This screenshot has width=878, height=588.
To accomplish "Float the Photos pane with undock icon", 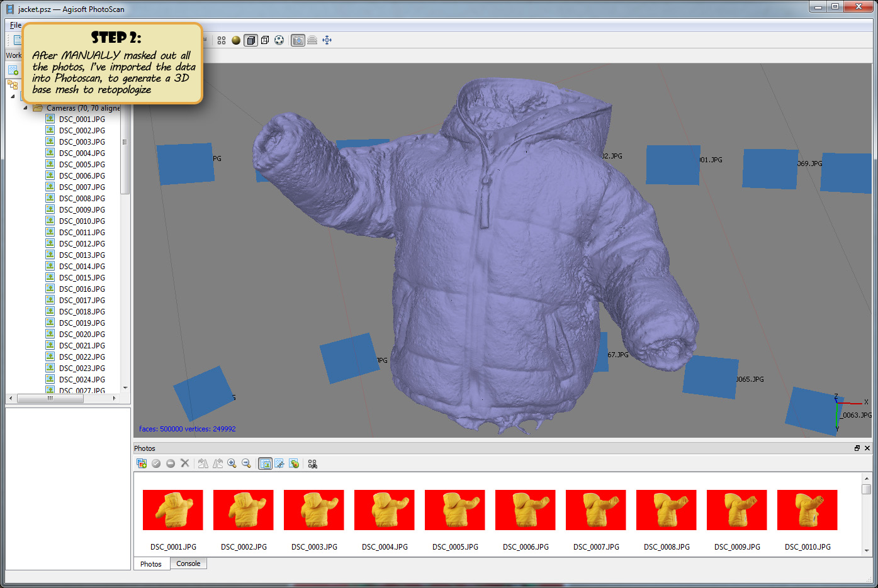I will tap(857, 448).
